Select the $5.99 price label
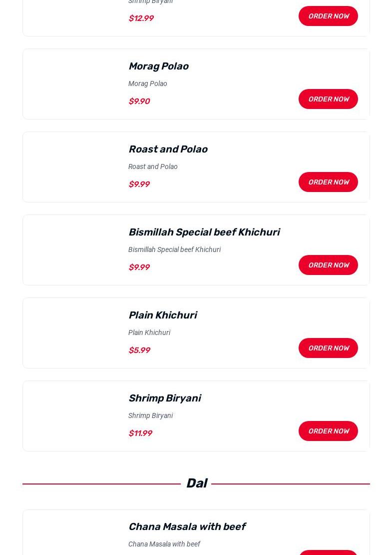The image size is (392, 555). click(x=139, y=350)
